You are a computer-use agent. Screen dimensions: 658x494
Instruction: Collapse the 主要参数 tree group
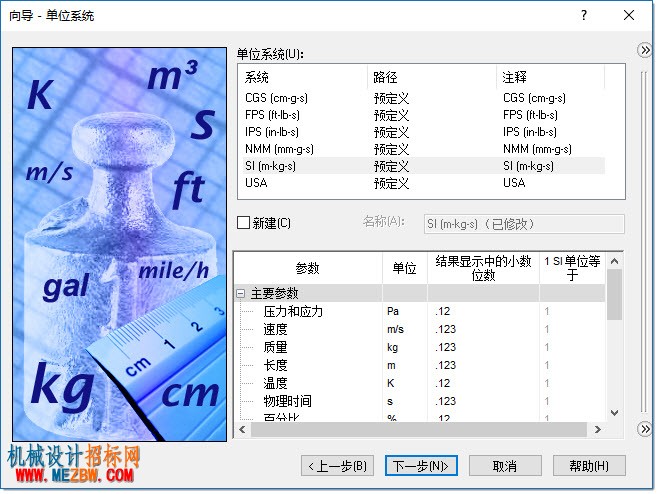(240, 293)
